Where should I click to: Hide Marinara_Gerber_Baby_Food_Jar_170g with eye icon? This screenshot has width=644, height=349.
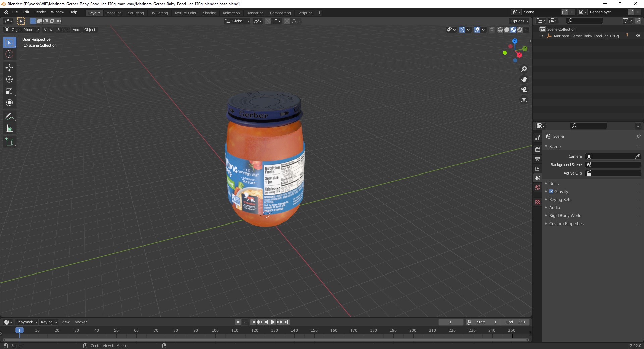click(638, 36)
